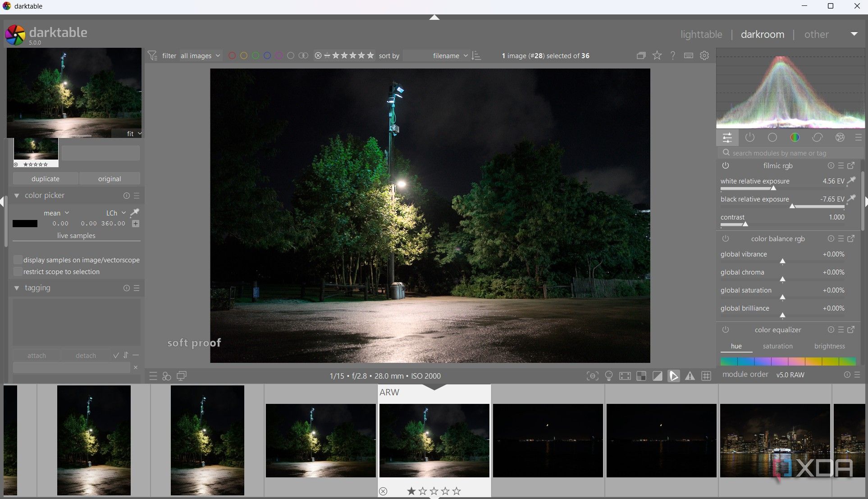Switch to the active modules group
This screenshot has width=868, height=499.
click(x=749, y=137)
